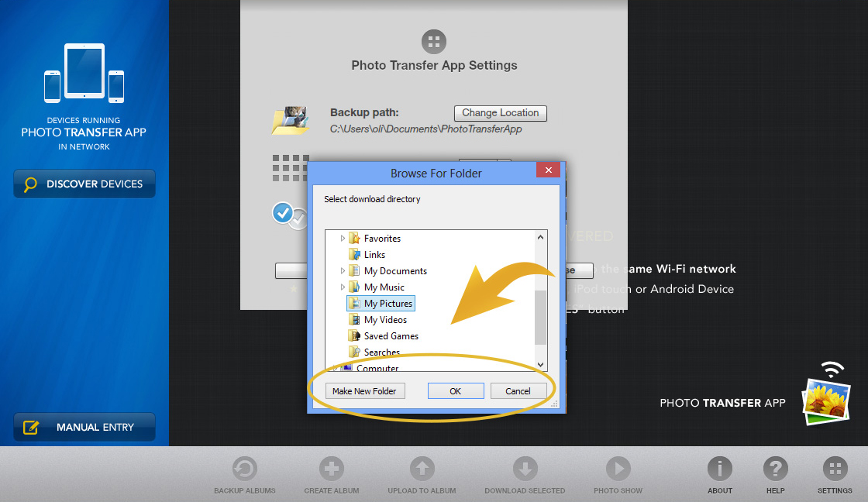Click the folder tree scrollbar thumb

540,317
